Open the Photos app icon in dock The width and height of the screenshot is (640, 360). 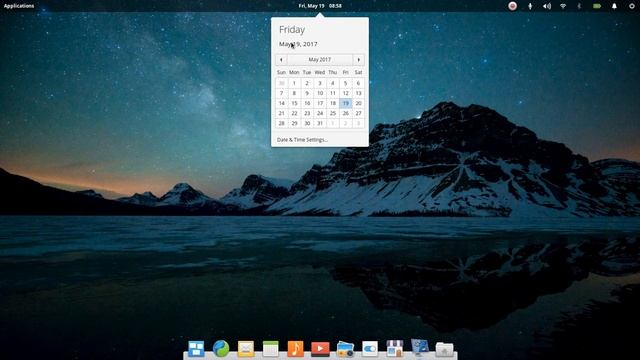coord(345,349)
